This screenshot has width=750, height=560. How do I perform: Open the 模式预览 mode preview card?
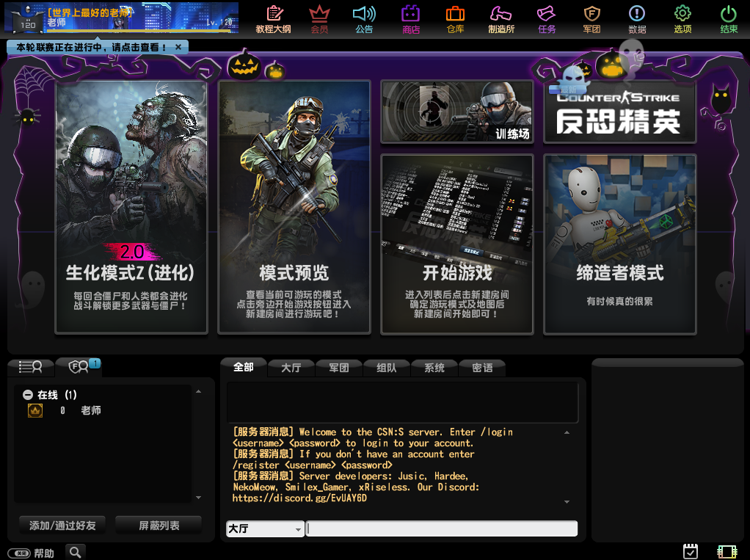pos(294,207)
